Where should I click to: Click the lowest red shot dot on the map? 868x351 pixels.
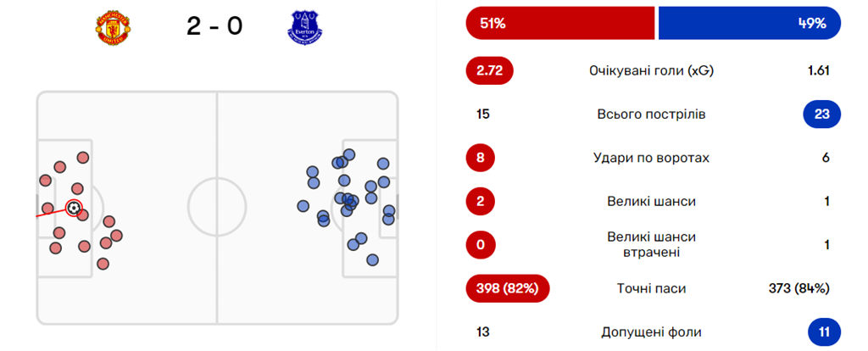[103, 263]
